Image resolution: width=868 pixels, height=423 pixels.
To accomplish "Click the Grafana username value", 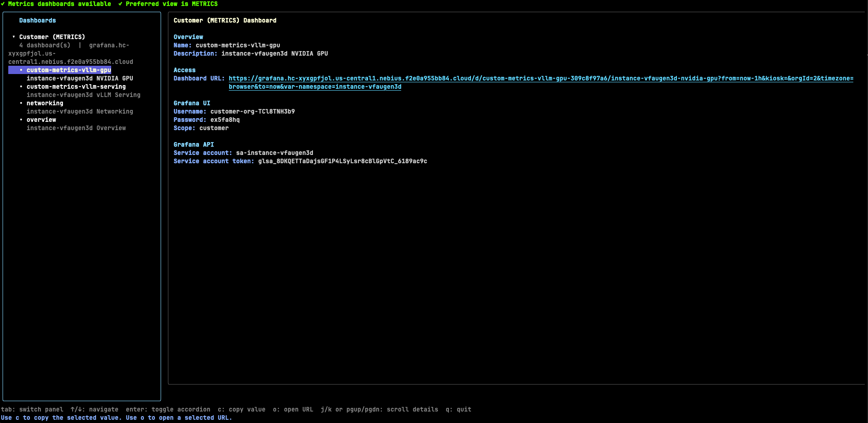I will click(x=252, y=111).
